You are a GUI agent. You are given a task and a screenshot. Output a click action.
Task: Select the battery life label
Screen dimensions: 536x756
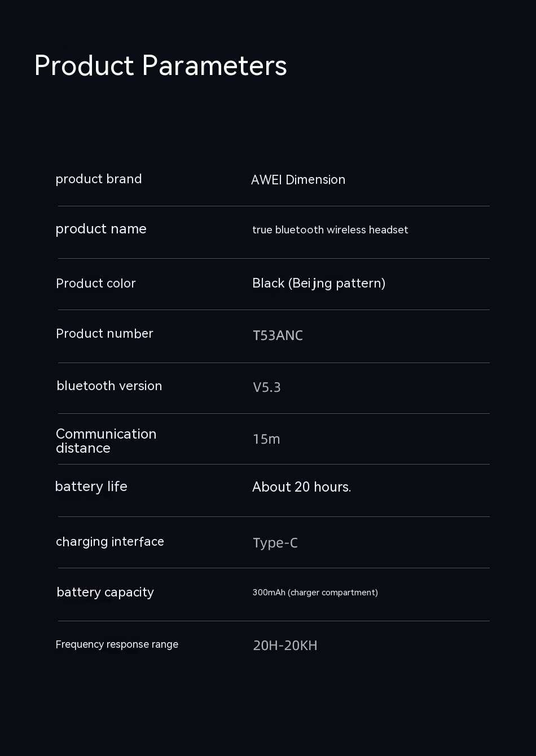(91, 487)
